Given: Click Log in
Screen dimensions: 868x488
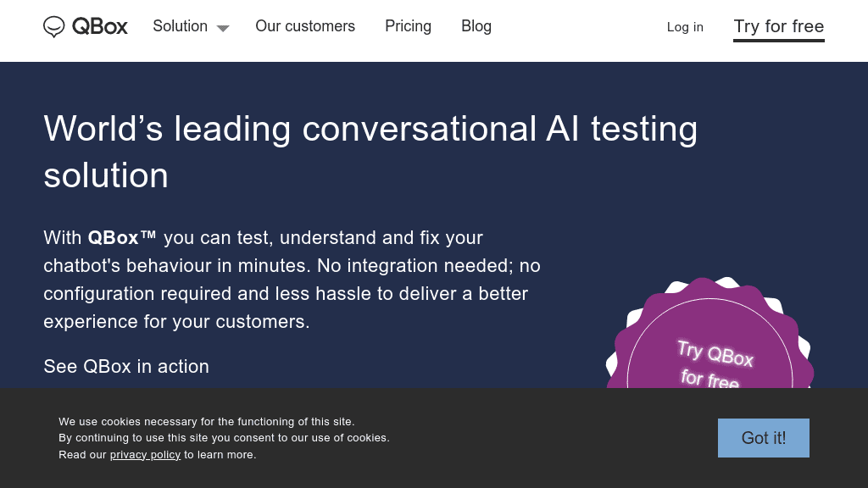Looking at the screenshot, I should (x=685, y=27).
